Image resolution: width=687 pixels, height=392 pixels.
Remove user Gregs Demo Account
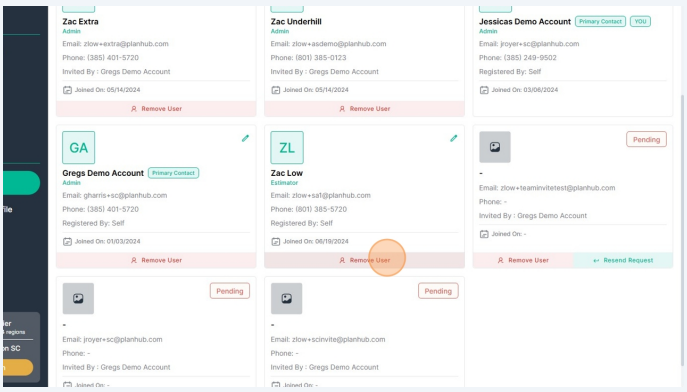click(156, 260)
